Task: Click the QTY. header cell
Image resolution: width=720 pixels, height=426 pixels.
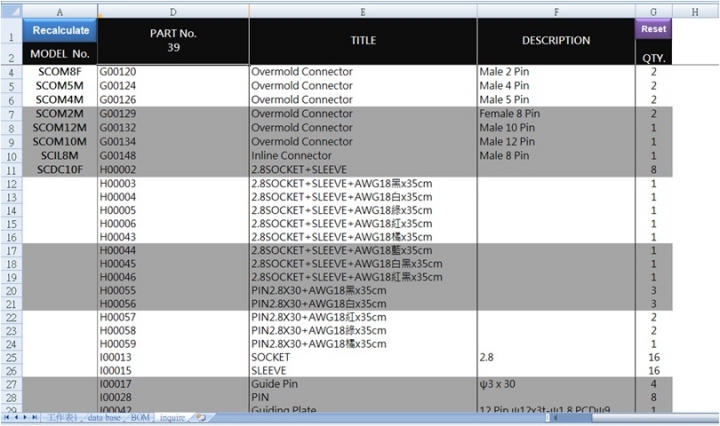Action: tap(653, 57)
